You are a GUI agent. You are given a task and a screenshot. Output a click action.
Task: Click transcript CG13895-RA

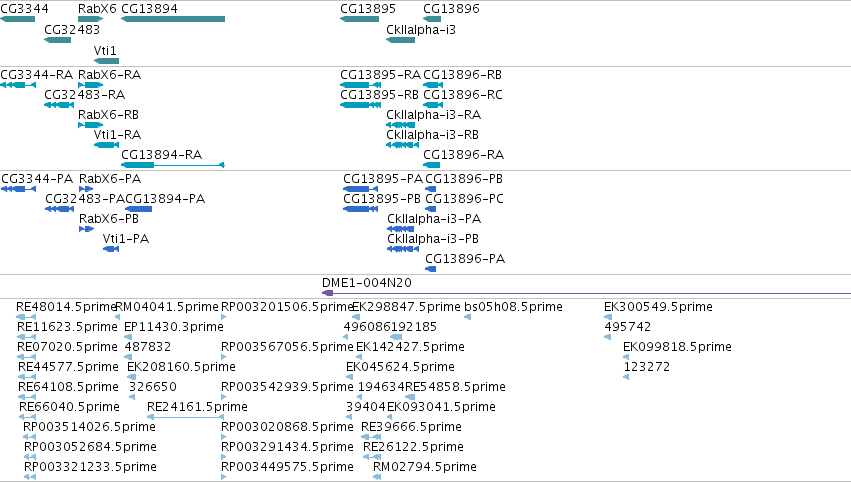[x=380, y=74]
